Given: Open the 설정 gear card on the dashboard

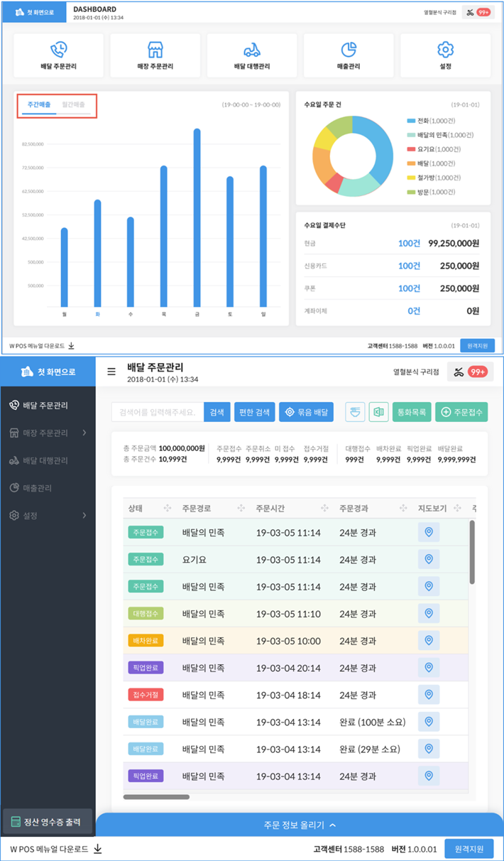Looking at the screenshot, I should tap(445, 55).
